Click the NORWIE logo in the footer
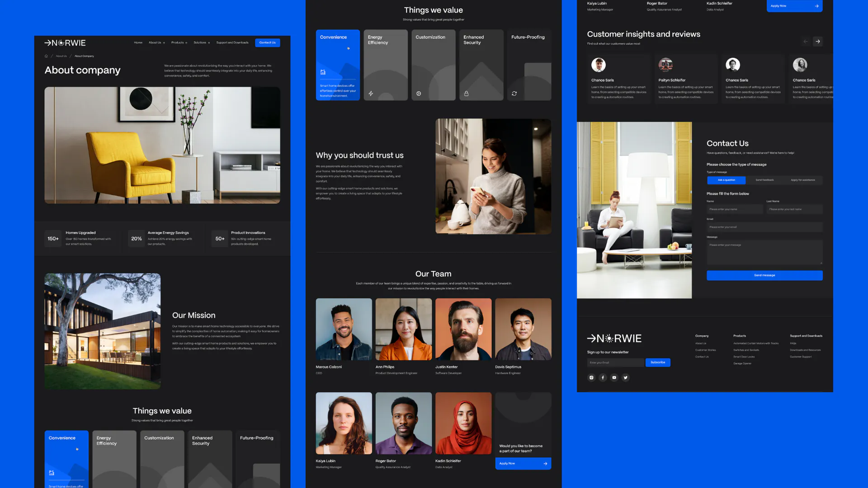 [x=614, y=338]
